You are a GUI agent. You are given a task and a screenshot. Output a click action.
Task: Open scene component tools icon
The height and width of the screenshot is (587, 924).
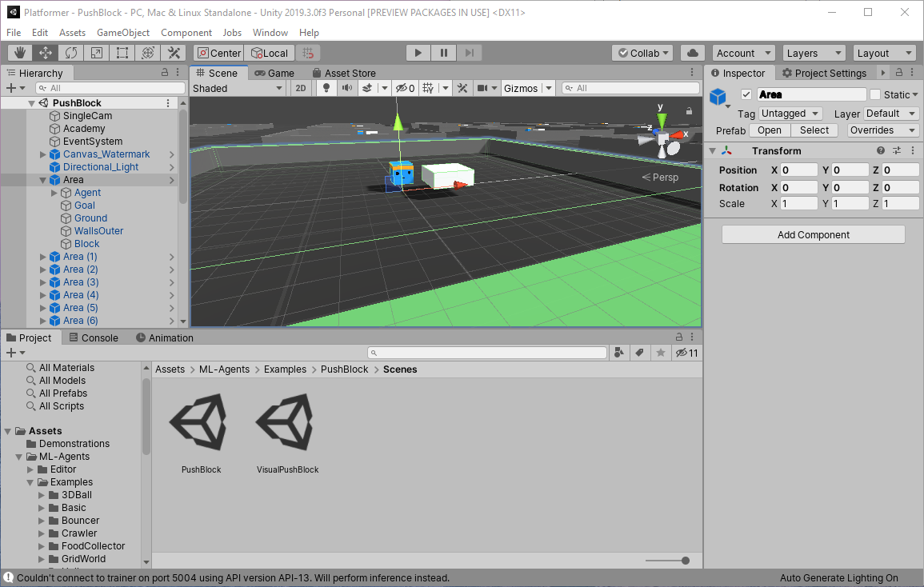462,89
